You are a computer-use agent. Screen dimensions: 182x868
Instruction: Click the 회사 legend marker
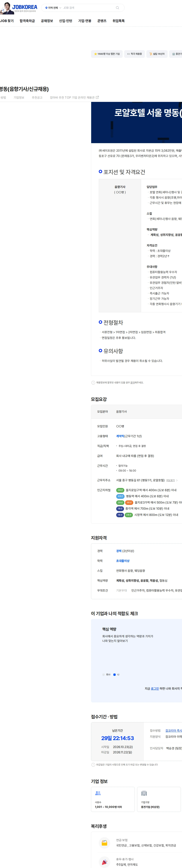coord(104,675)
